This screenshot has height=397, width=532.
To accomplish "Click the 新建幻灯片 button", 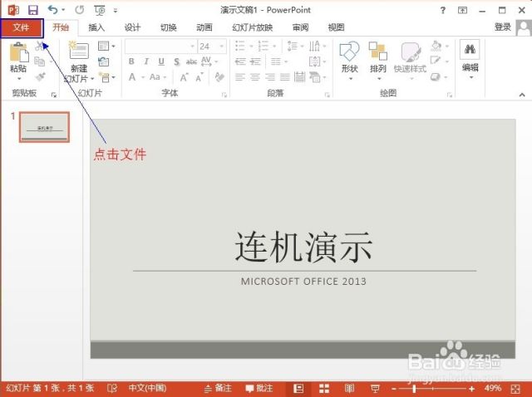I will pos(79,62).
